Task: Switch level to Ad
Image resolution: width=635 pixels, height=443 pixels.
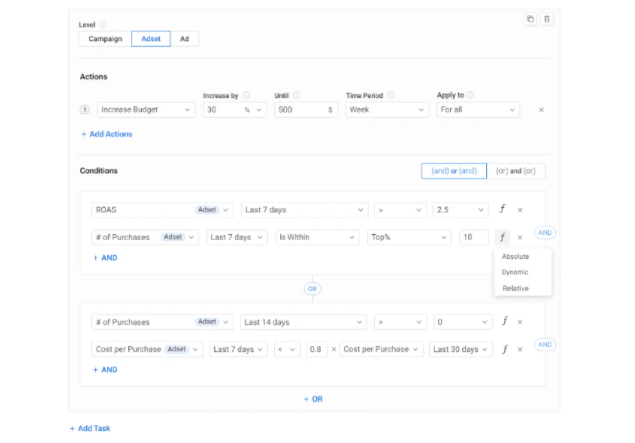Action: 184,39
